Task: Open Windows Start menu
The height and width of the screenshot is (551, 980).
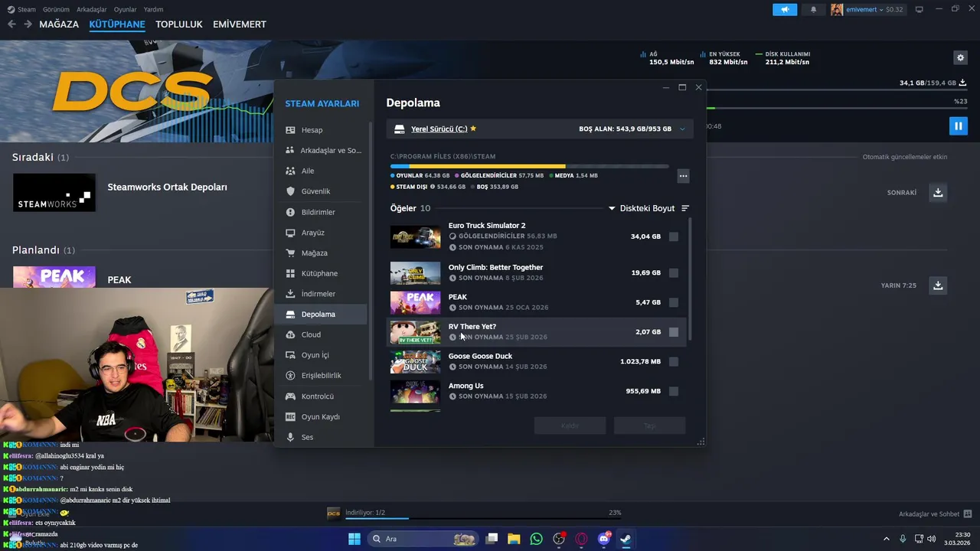Action: pyautogui.click(x=354, y=539)
